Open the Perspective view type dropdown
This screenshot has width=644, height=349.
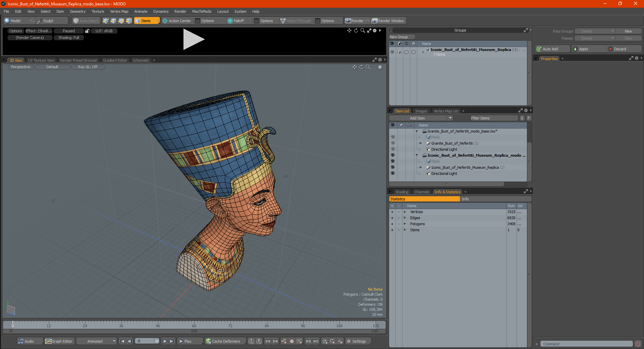pyautogui.click(x=20, y=67)
